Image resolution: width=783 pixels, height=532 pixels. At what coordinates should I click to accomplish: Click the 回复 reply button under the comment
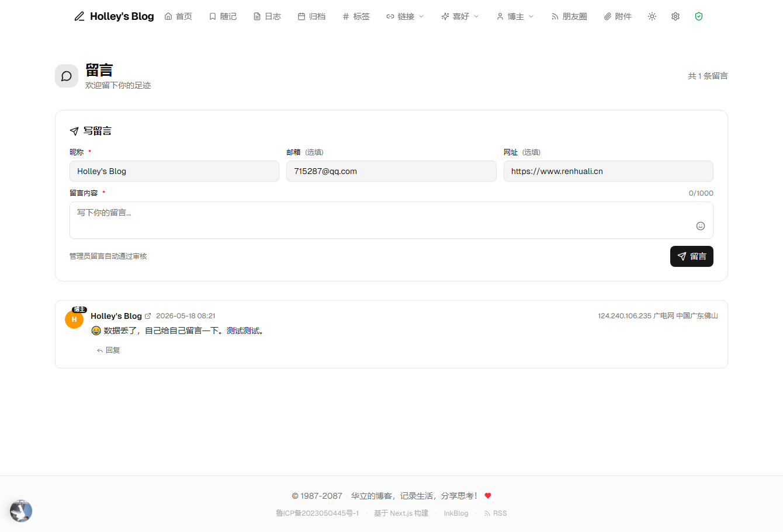tap(109, 350)
